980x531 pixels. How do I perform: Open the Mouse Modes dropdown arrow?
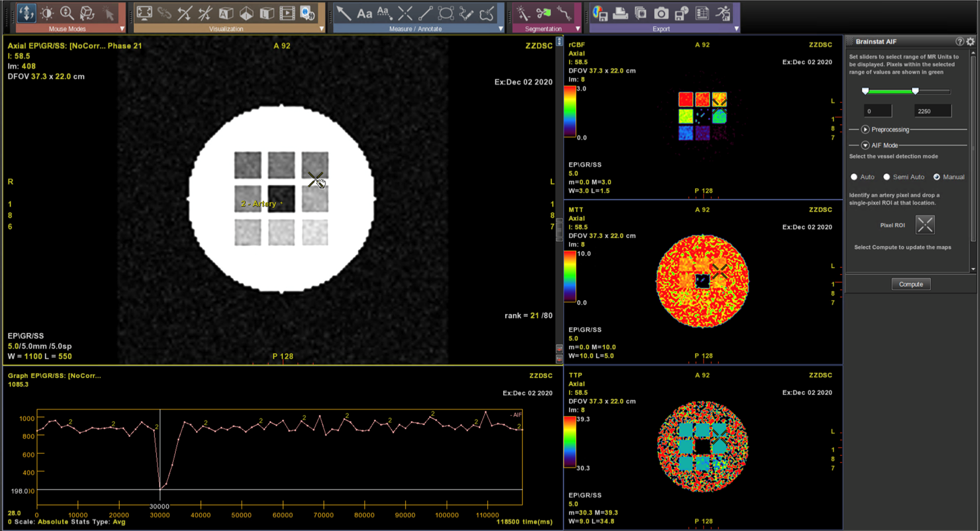(122, 29)
